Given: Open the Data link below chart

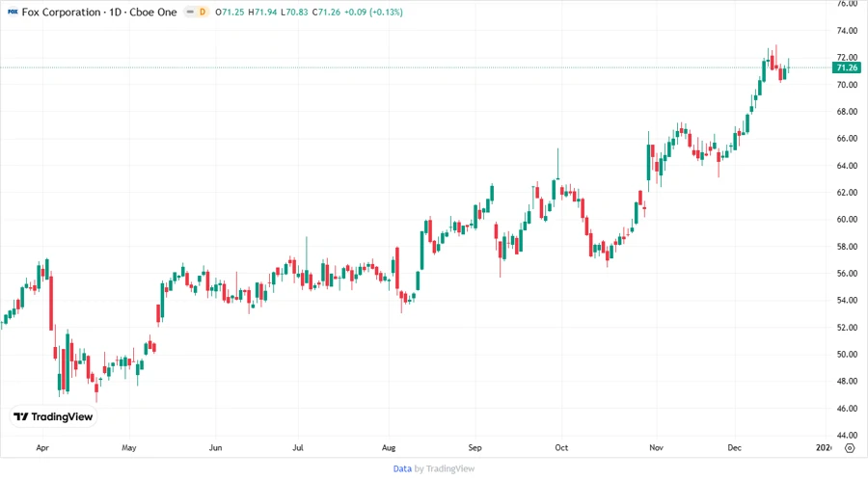Looking at the screenshot, I should [x=402, y=468].
